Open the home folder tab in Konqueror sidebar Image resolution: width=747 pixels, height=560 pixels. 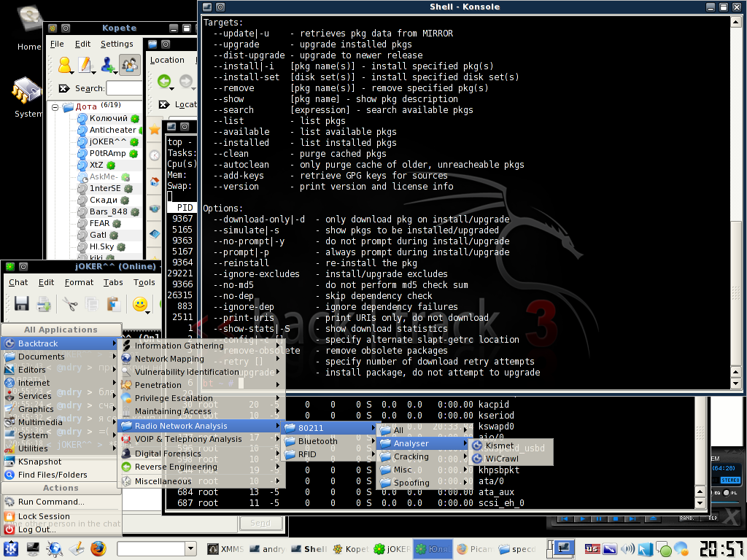[155, 182]
